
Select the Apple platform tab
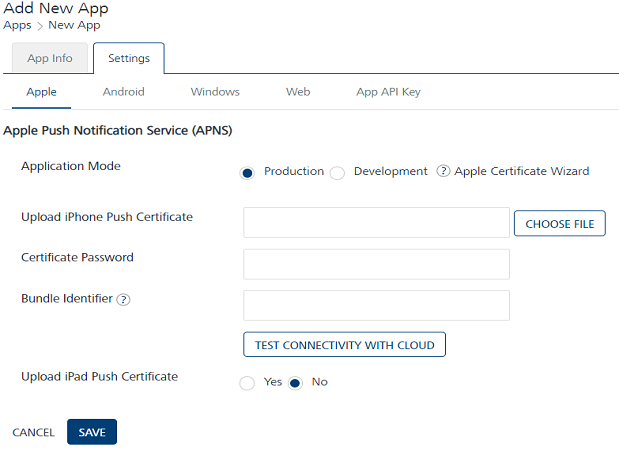[41, 92]
